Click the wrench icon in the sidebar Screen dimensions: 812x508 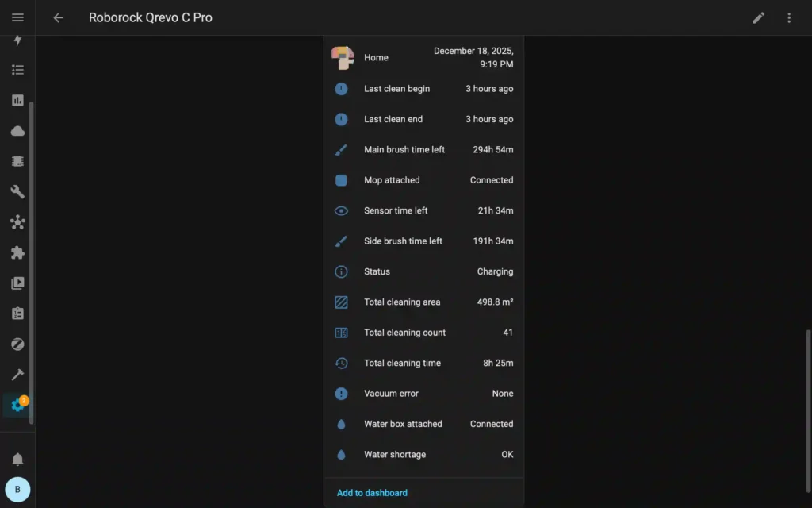[x=17, y=191]
